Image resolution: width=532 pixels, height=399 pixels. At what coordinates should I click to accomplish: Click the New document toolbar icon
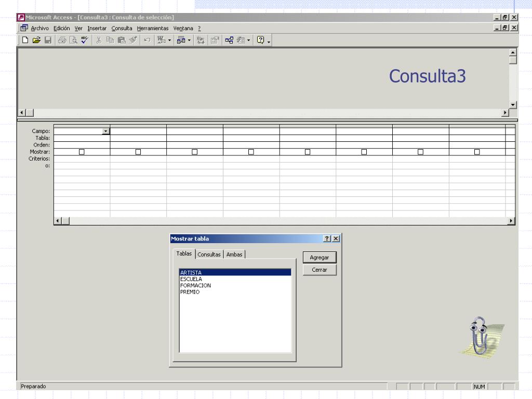click(25, 40)
